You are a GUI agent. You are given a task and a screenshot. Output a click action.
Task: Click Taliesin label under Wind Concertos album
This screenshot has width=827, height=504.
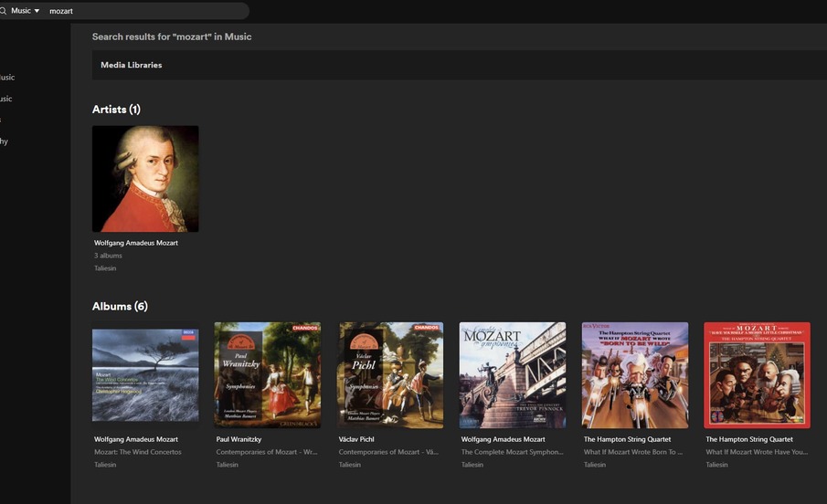(105, 465)
